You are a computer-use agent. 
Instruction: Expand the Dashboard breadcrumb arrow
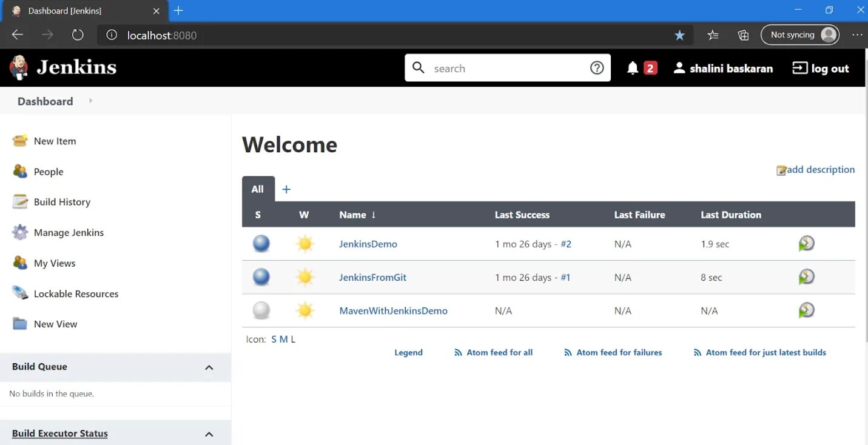[x=90, y=101]
